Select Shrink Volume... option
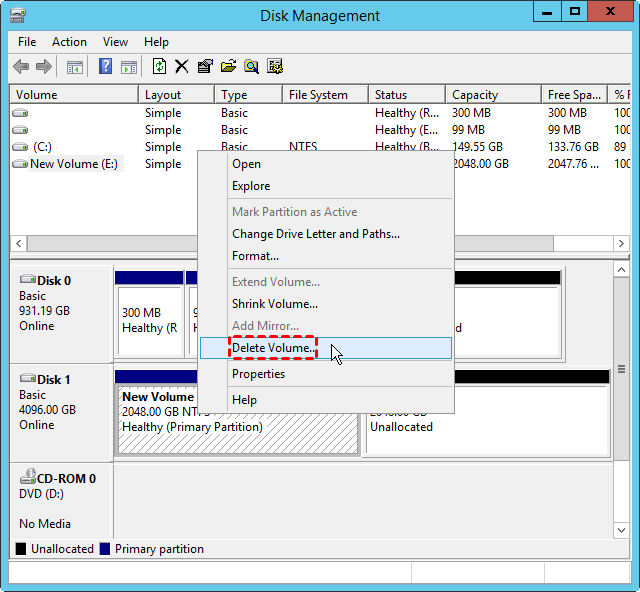The width and height of the screenshot is (640, 592). (326, 304)
